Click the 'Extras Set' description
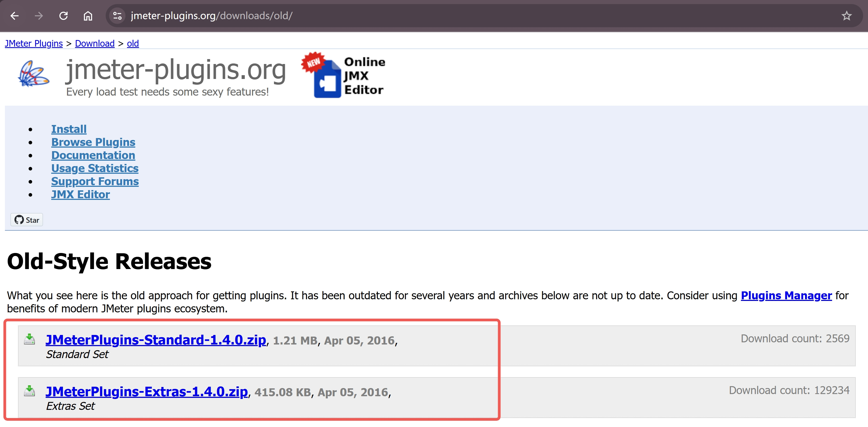Viewport: 868px width, 427px height. coord(70,407)
